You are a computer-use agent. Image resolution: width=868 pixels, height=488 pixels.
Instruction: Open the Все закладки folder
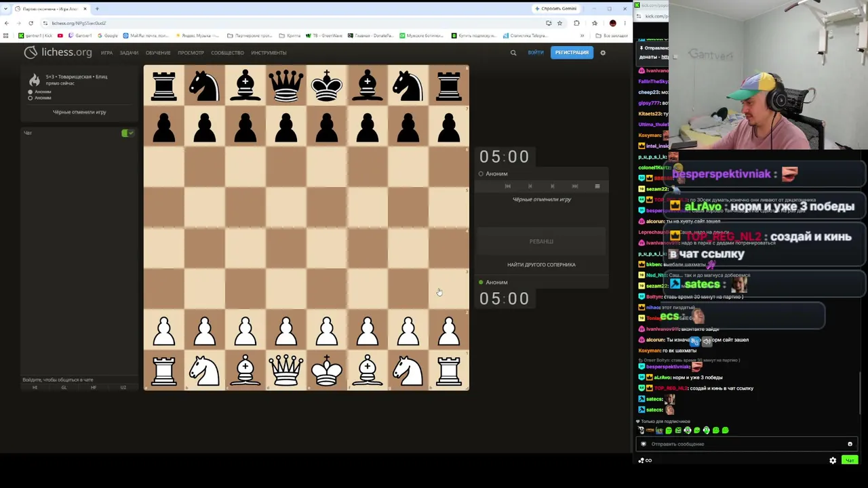612,35
